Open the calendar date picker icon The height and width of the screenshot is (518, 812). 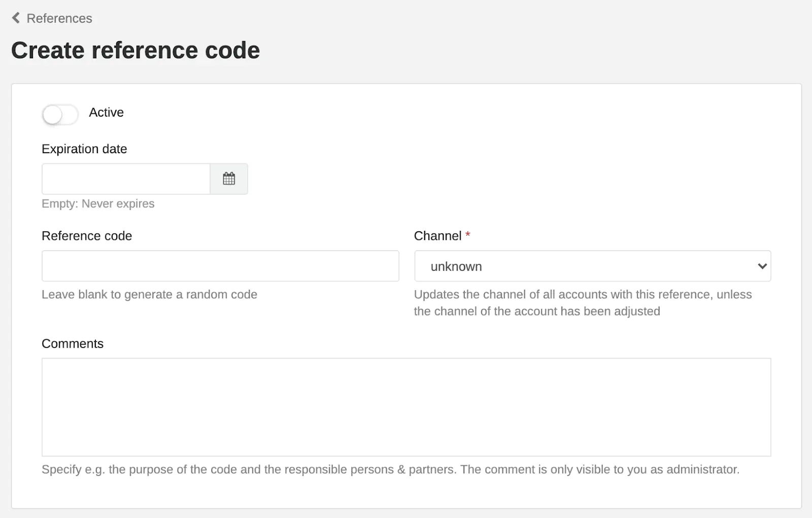(229, 179)
